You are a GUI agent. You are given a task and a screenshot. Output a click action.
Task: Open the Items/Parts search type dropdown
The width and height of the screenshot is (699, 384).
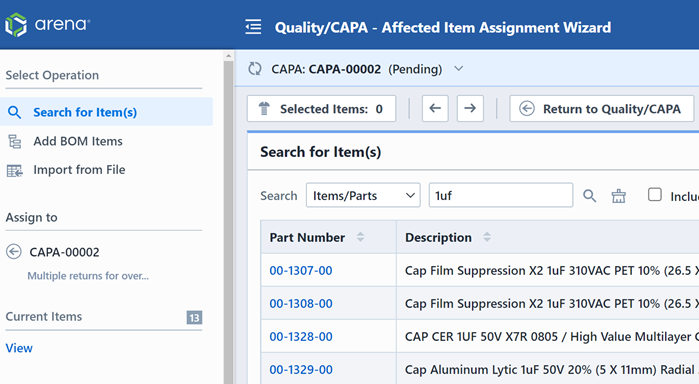tap(363, 195)
